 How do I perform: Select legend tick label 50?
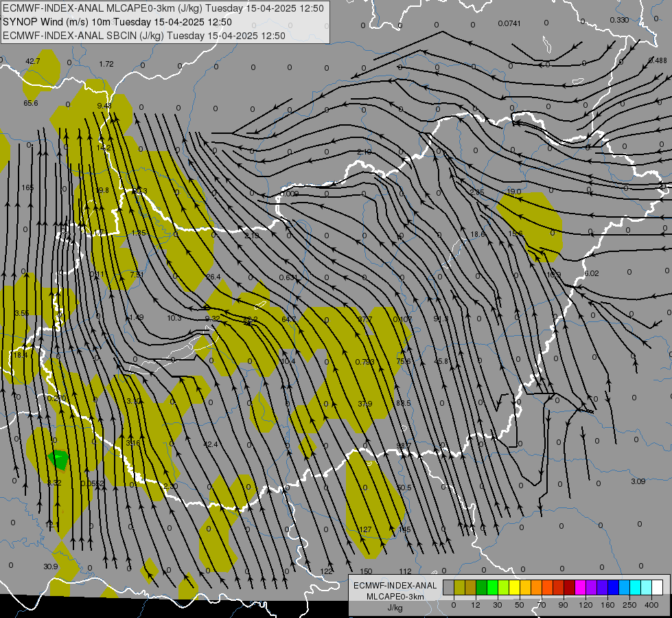click(x=519, y=605)
